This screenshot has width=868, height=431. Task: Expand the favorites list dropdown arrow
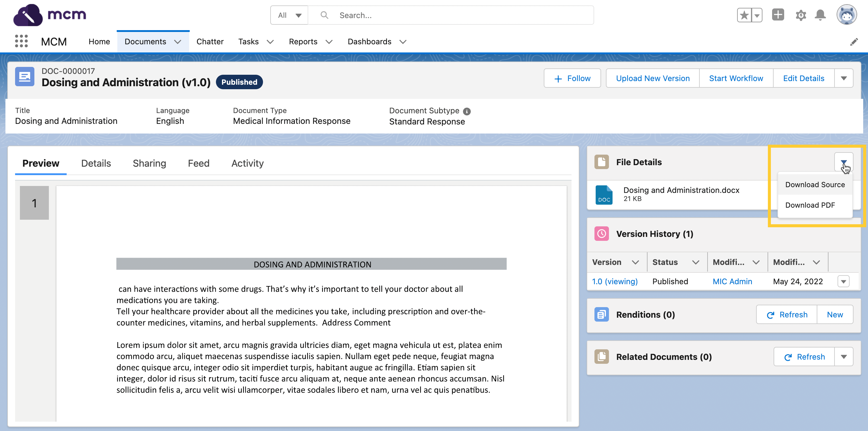757,15
